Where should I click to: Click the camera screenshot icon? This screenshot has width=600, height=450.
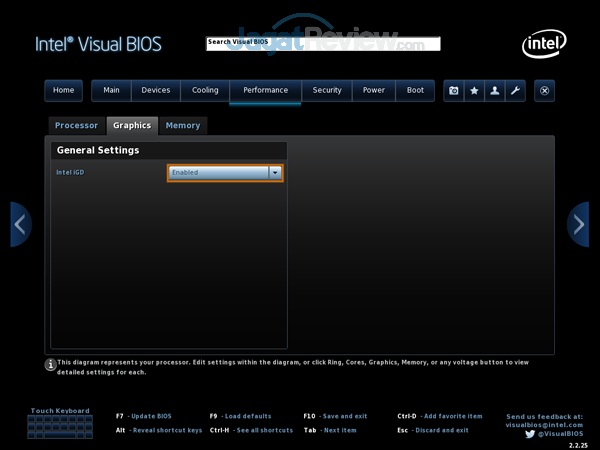click(454, 90)
